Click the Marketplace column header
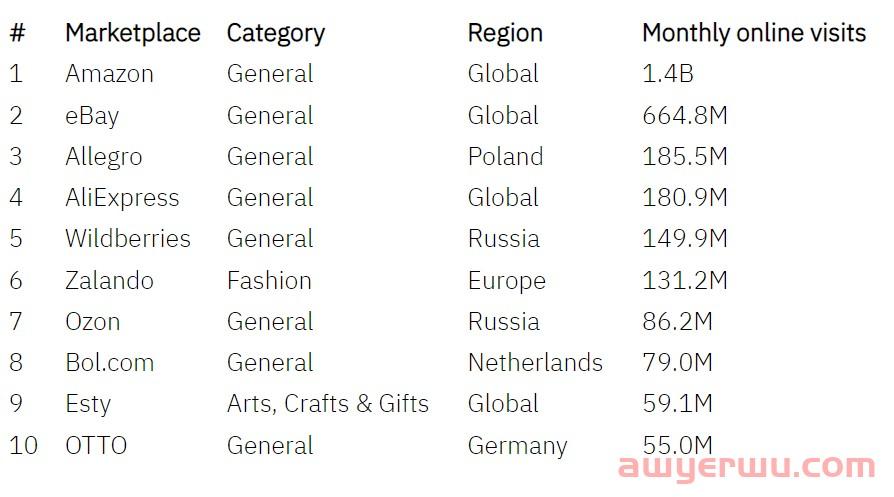894x497 pixels. (x=132, y=33)
